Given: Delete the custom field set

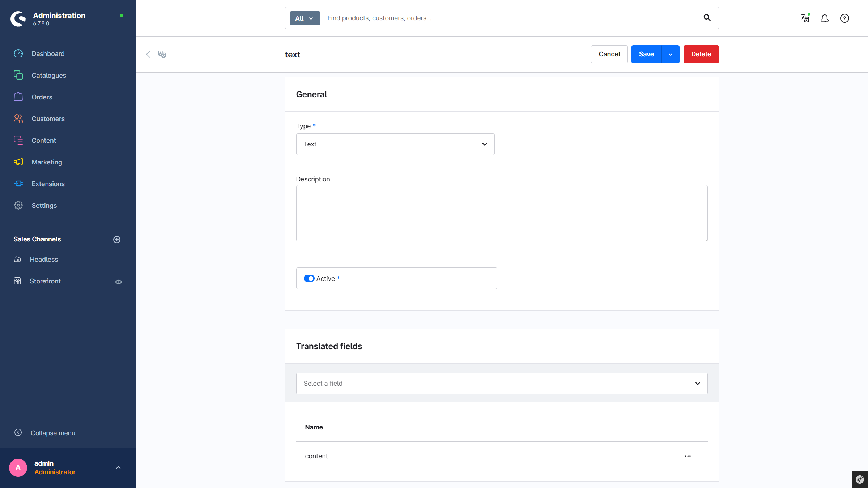Looking at the screenshot, I should coord(701,54).
